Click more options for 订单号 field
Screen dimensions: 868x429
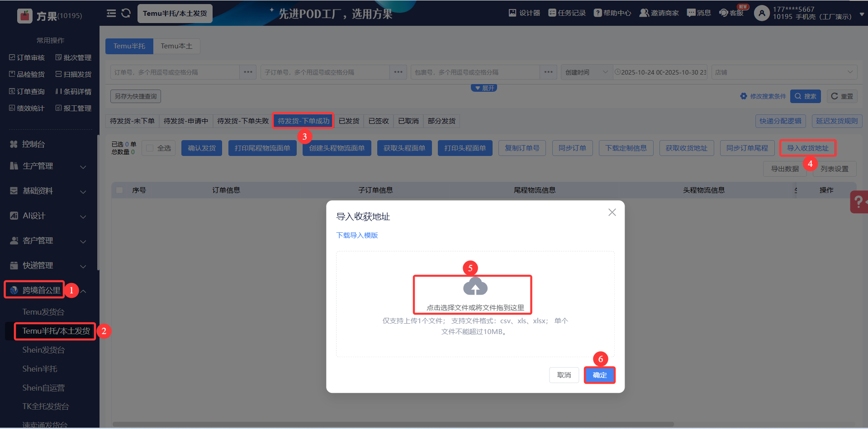[x=248, y=72]
